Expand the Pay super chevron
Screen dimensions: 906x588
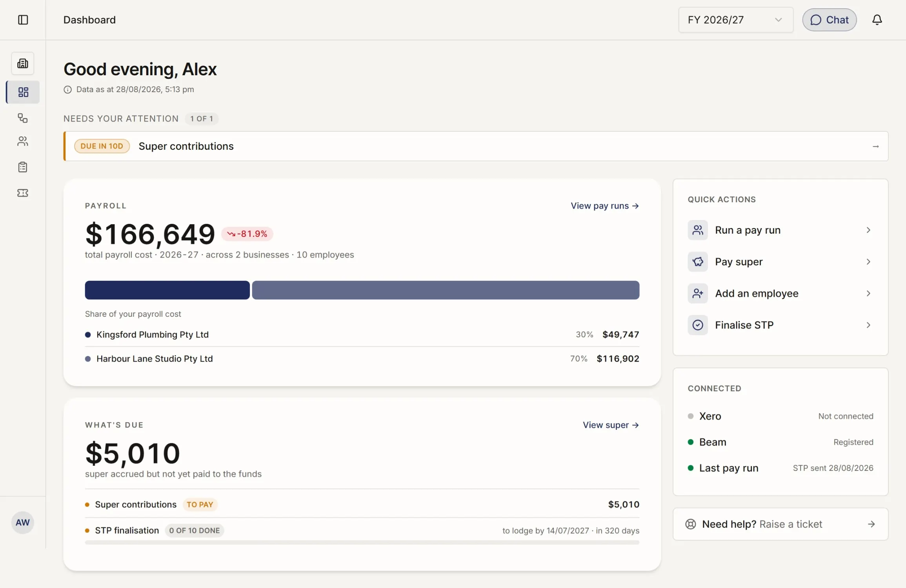(x=868, y=262)
